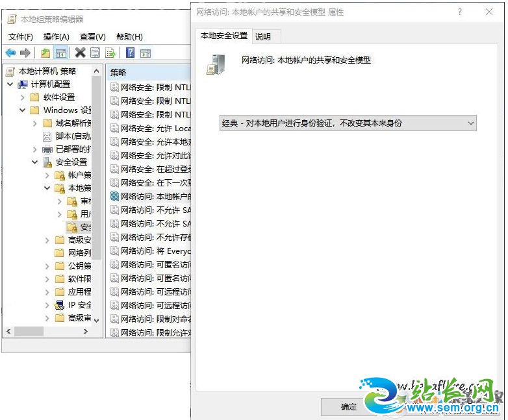Click the action pane toggle toolbar icon

[x=146, y=53]
